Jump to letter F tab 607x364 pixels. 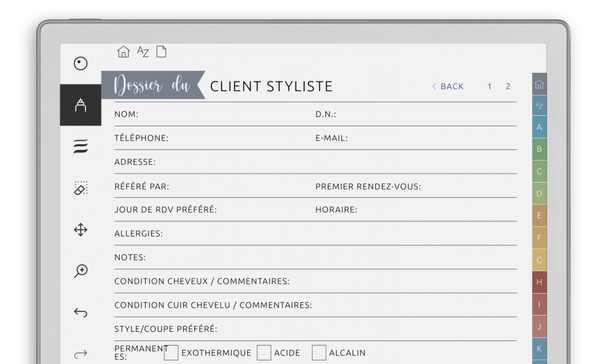point(539,237)
